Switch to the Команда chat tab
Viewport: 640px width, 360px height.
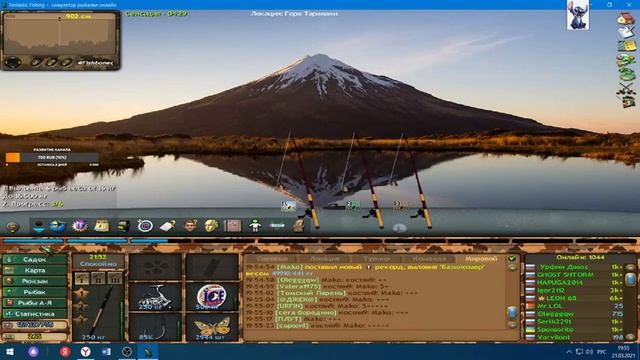[x=429, y=259]
